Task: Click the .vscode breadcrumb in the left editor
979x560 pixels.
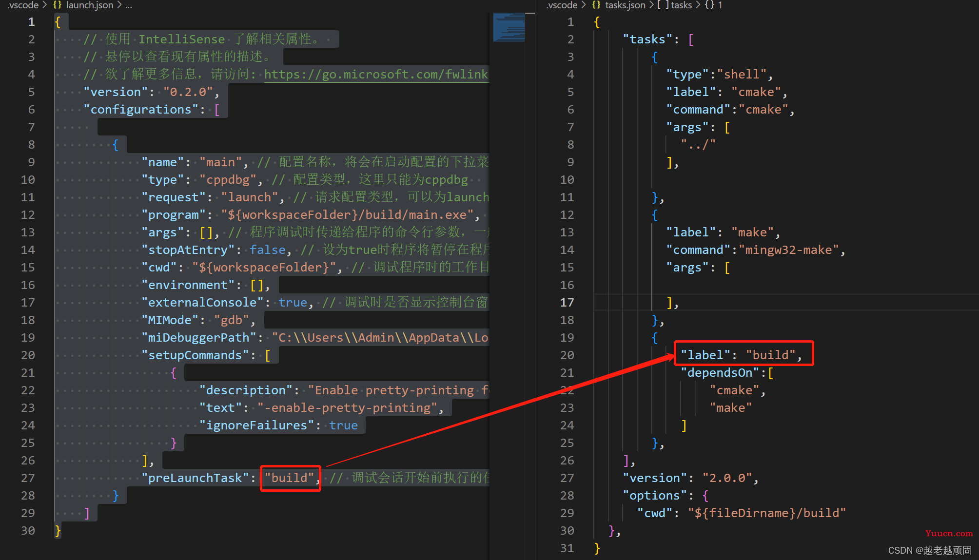Action: click(22, 5)
